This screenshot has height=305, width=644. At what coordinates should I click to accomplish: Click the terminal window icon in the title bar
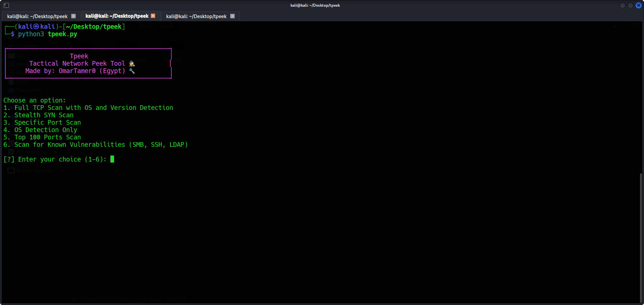pos(6,5)
